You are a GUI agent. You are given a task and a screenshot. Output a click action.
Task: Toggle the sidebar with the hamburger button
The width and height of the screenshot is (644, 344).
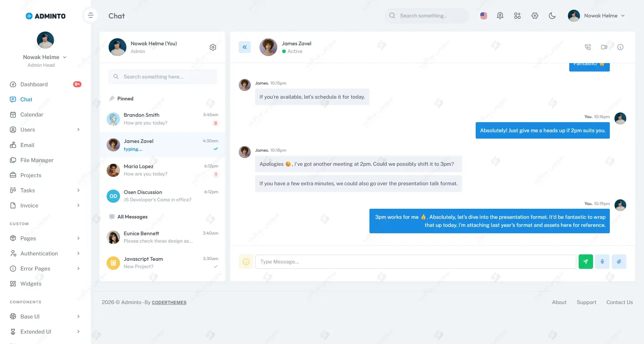91,15
